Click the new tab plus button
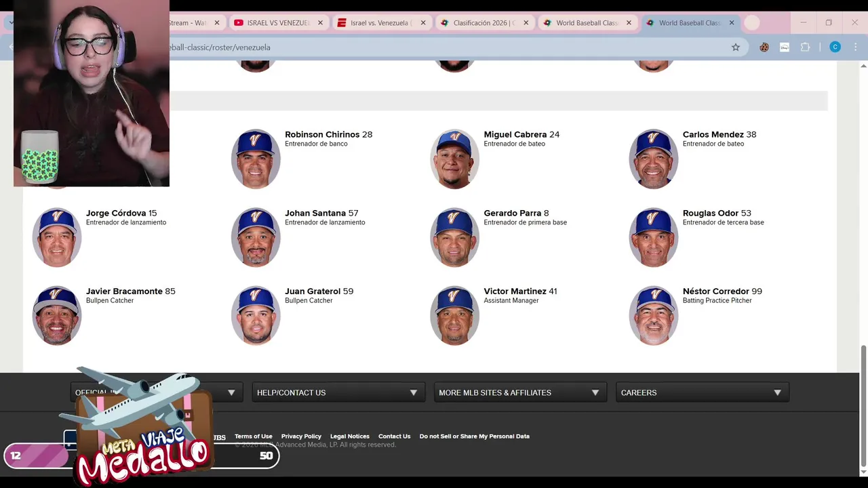This screenshot has height=488, width=868. coord(751,23)
